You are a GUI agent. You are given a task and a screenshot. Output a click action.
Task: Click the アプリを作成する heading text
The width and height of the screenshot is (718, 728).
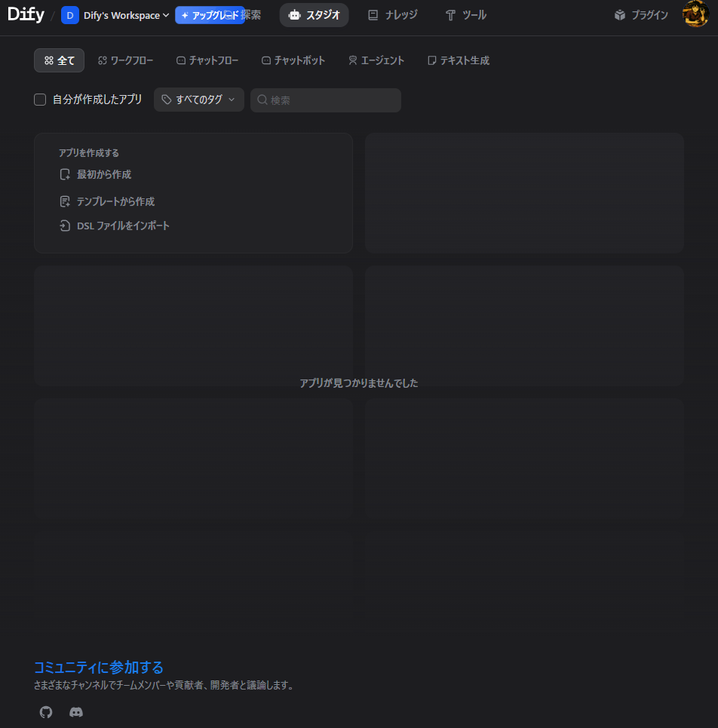click(x=89, y=152)
